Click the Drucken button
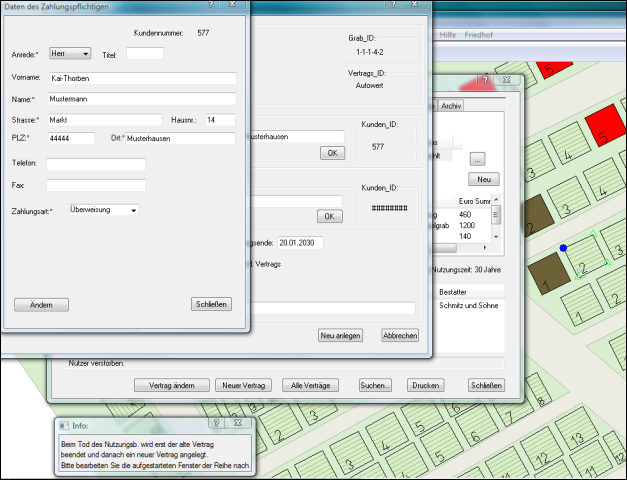The height and width of the screenshot is (480, 627). click(425, 385)
